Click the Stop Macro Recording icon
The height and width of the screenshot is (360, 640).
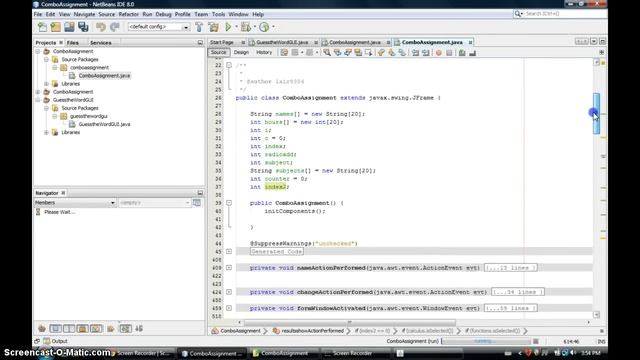tap(449, 53)
